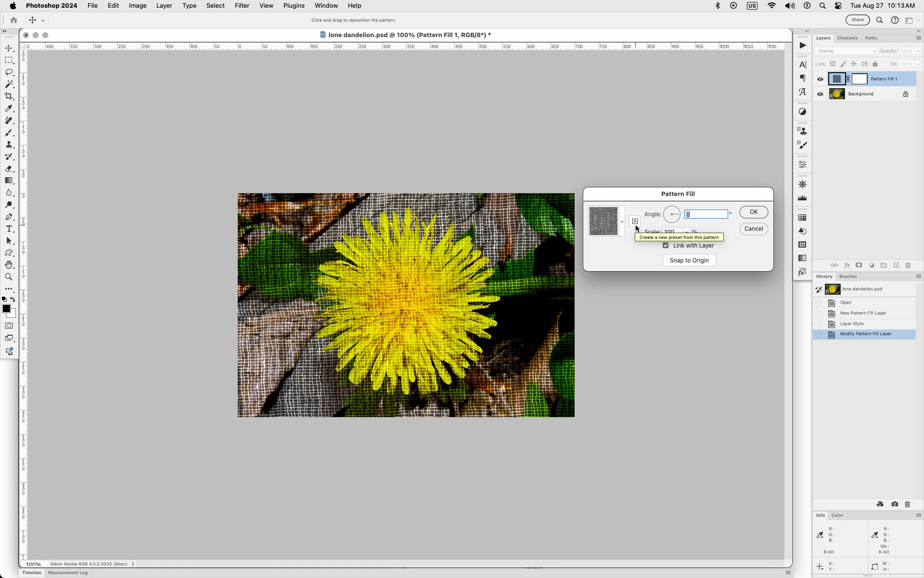Screen dimensions: 924x578
Task: Select the Lasso tool
Action: coord(9,72)
